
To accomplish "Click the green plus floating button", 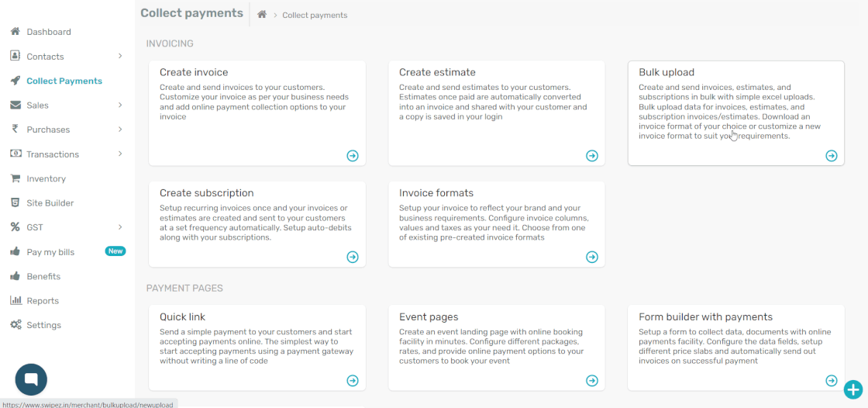I will pos(852,389).
